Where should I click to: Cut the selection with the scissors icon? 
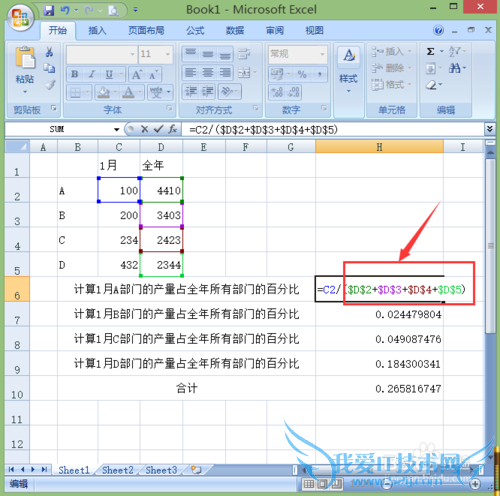click(x=49, y=52)
